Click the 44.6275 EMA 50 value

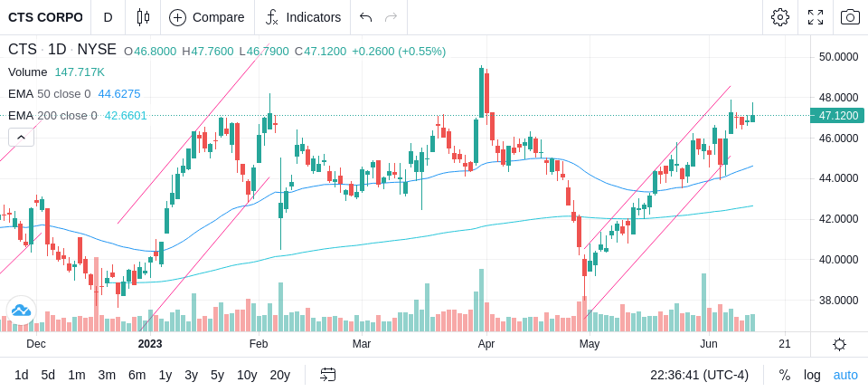pos(119,94)
